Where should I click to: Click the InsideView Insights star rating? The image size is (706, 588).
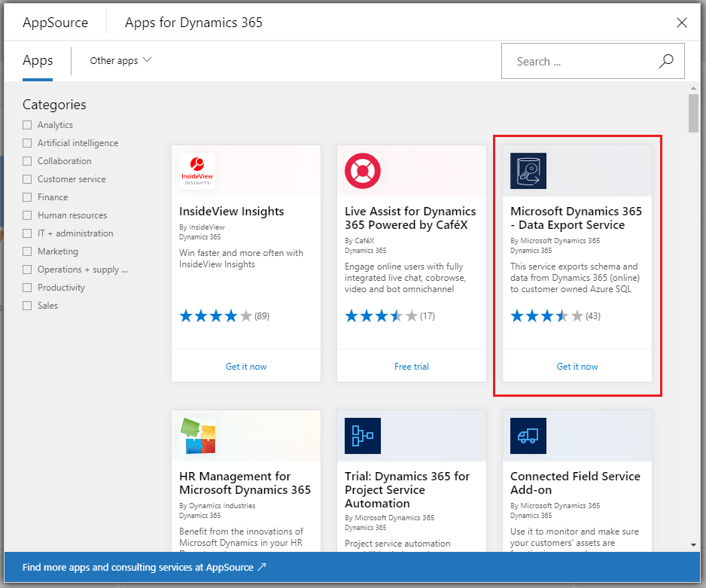216,316
